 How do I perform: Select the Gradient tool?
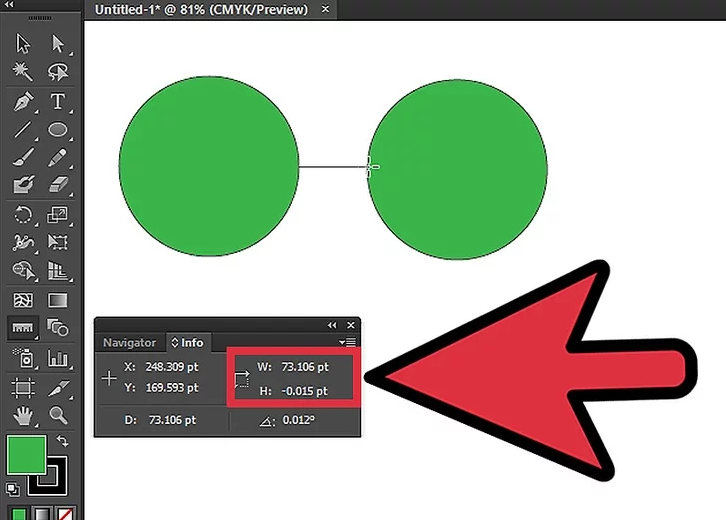tap(57, 301)
